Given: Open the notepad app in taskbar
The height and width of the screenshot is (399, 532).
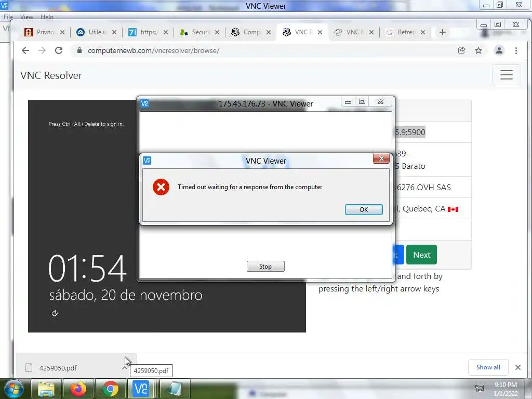Looking at the screenshot, I should click(175, 389).
